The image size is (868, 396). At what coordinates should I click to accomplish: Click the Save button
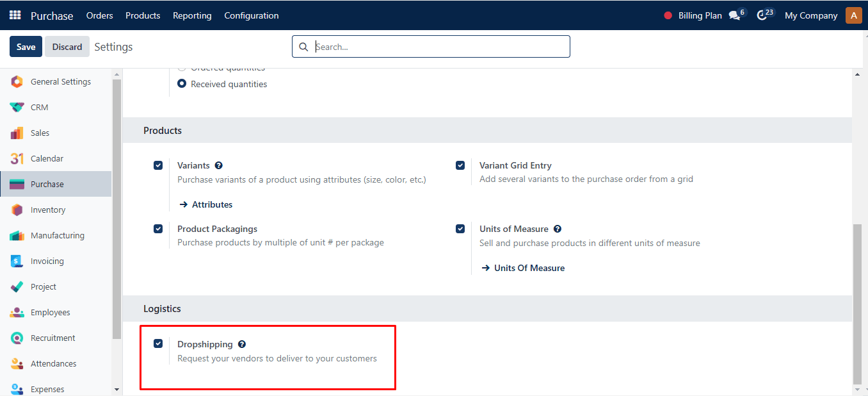click(26, 47)
